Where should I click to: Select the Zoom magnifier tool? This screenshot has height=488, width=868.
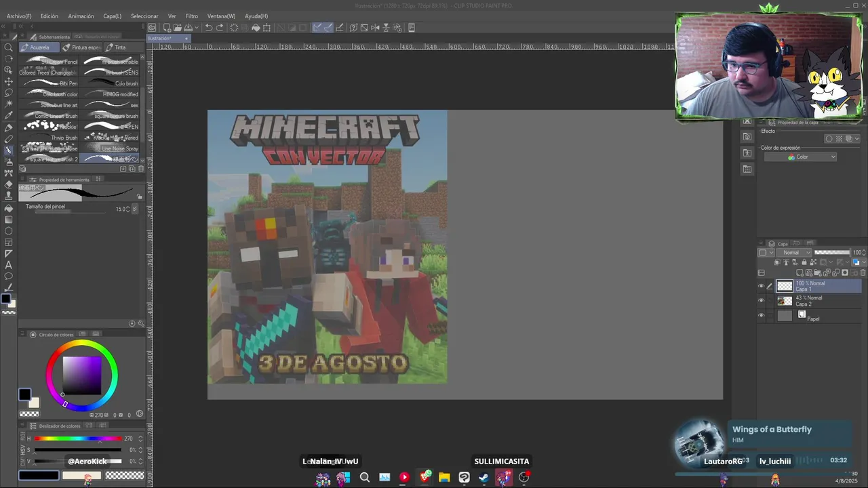click(9, 47)
